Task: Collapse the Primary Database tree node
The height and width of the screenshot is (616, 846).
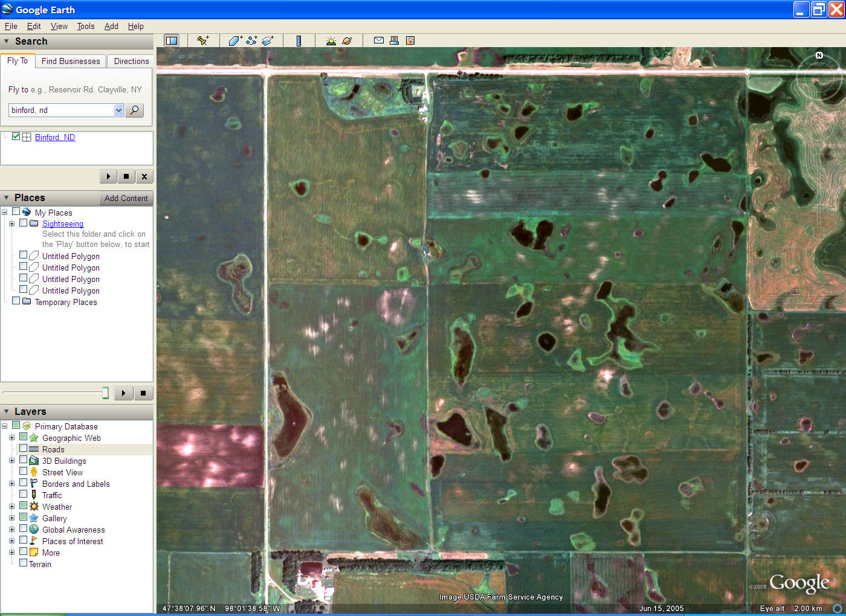Action: (x=4, y=426)
